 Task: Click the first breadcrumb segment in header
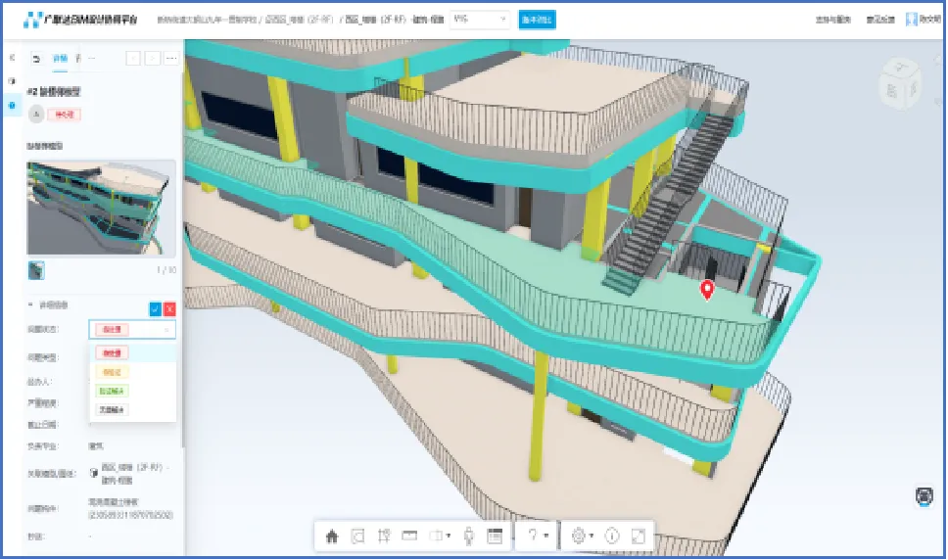[x=207, y=20]
